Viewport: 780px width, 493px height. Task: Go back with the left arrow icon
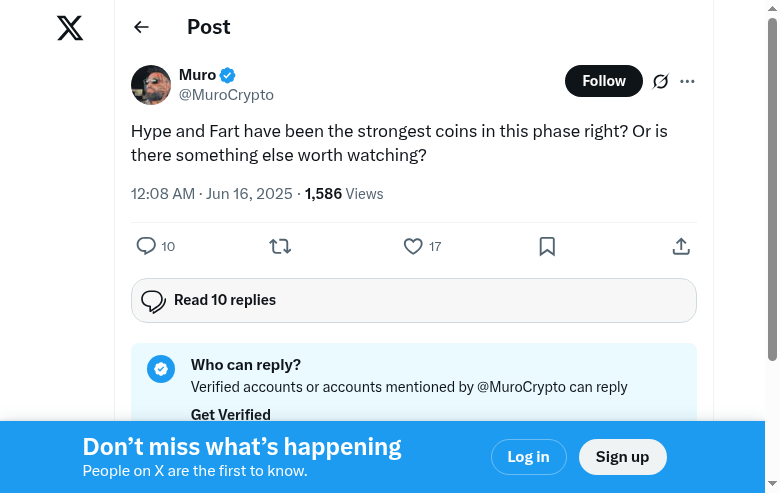[x=141, y=28]
